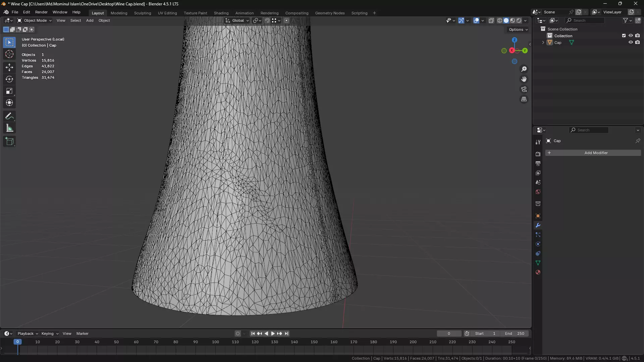Select the Transform tool
Viewport: 644px width, 362px height.
[x=9, y=103]
